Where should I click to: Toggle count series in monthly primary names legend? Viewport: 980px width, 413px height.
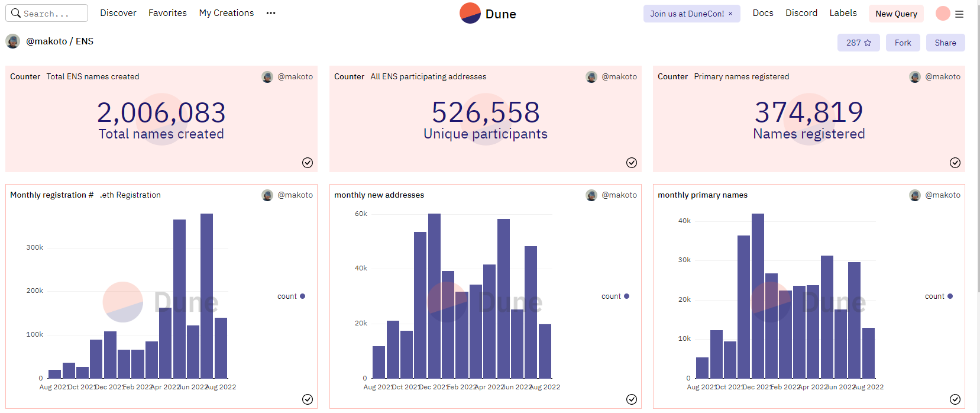pos(939,296)
